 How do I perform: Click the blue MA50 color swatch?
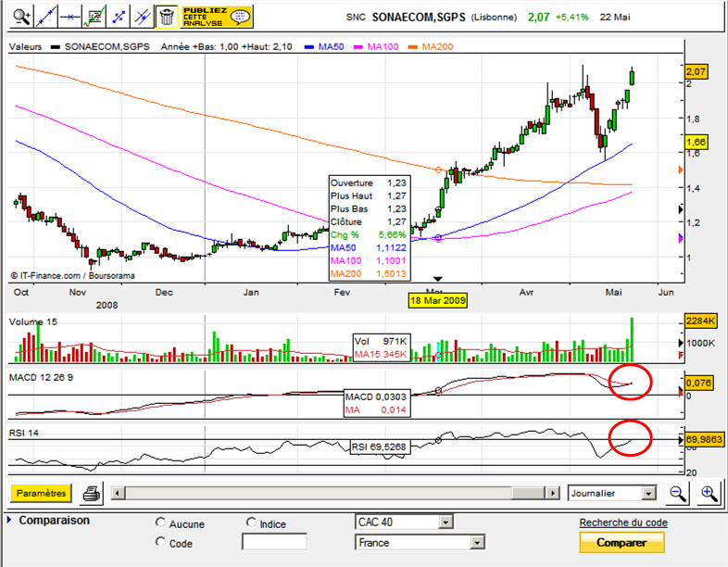309,47
